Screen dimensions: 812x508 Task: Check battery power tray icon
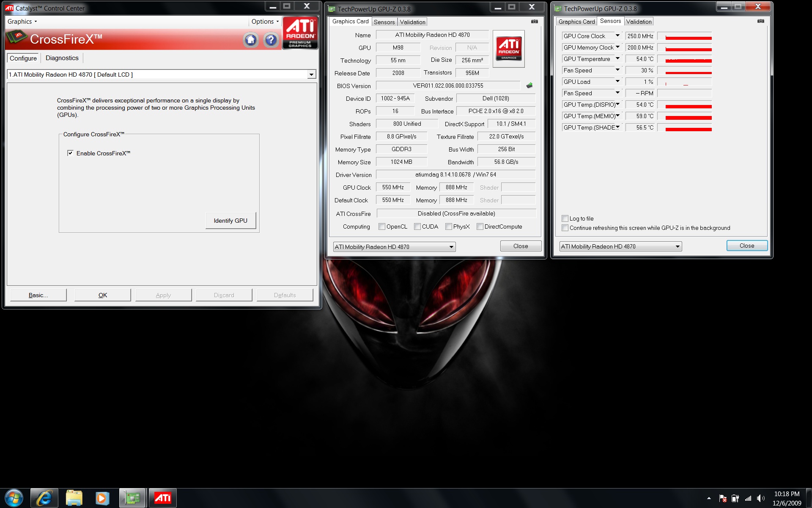[x=735, y=499]
